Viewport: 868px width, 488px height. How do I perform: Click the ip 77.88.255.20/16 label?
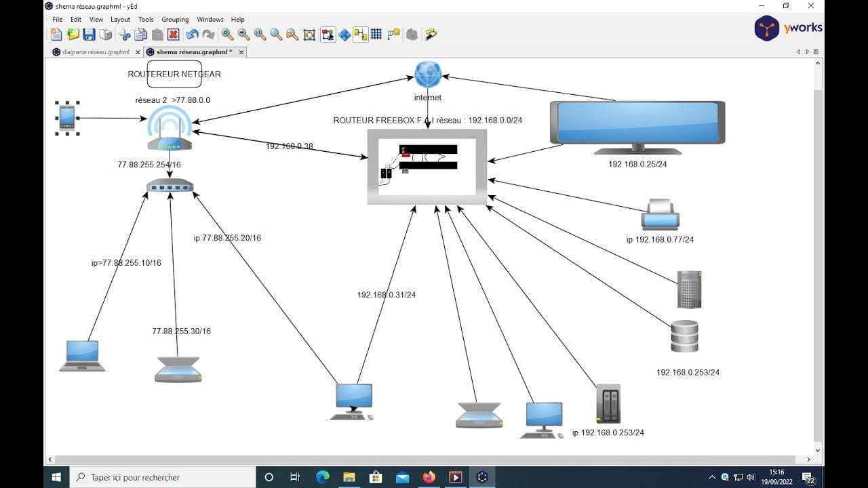(x=227, y=238)
